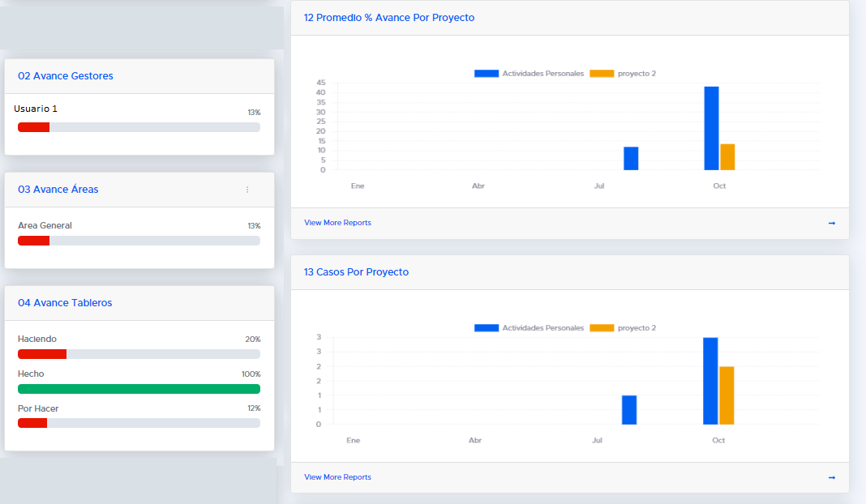
Task: Select the 02 Avance Gestores card title
Action: tap(66, 76)
